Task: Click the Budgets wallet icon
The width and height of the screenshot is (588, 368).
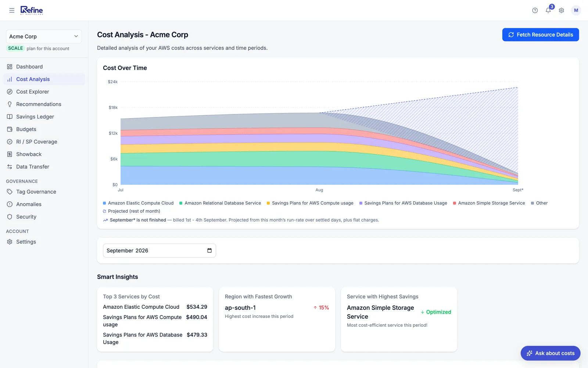Action: point(10,129)
